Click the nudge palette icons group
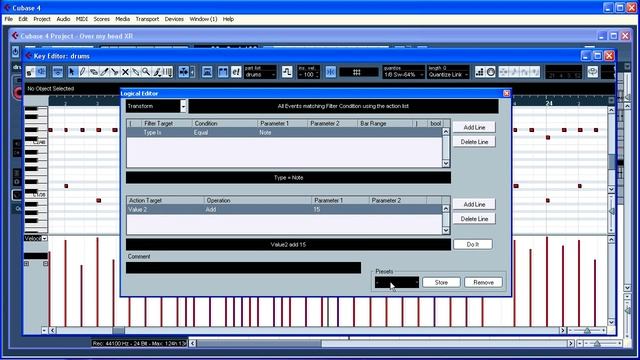 [x=519, y=72]
